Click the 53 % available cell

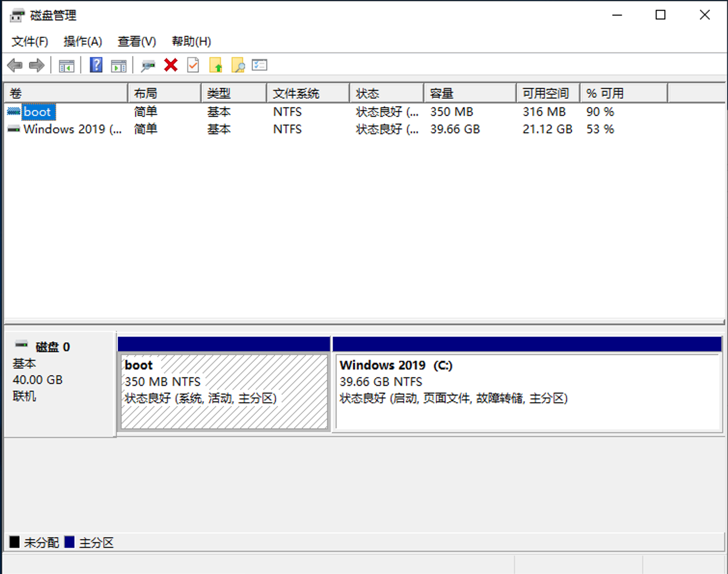pos(600,129)
